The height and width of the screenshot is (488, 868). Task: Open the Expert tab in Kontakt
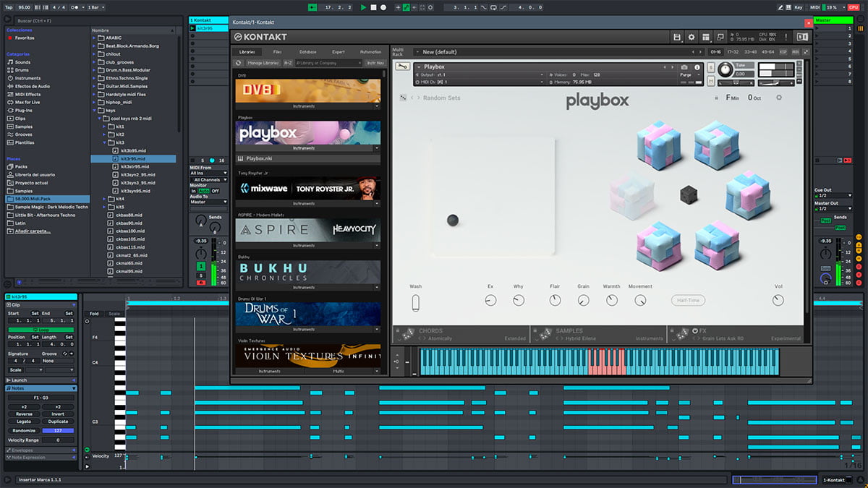coord(339,52)
